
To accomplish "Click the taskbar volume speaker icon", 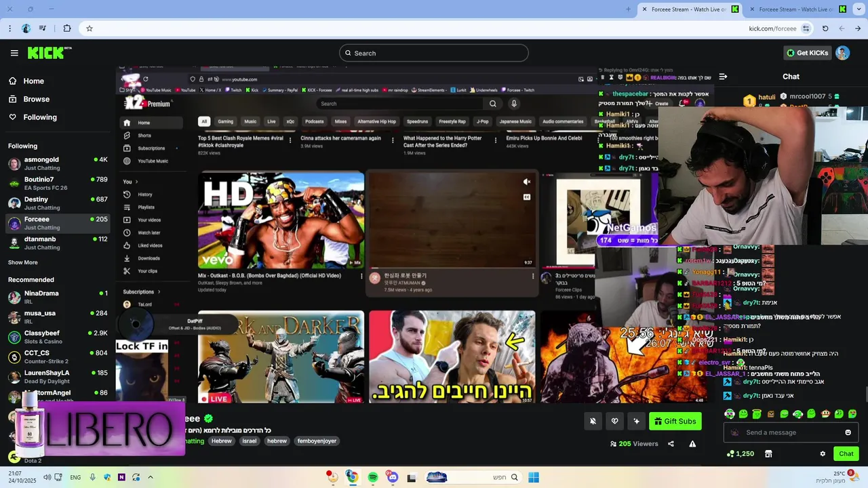I will (47, 477).
